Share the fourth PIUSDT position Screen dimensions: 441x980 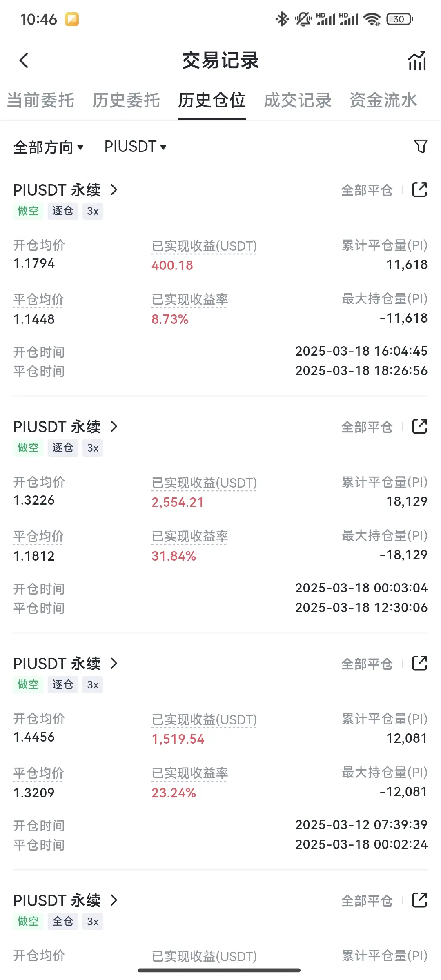420,900
